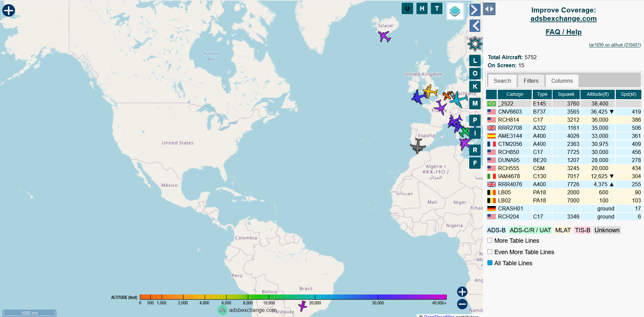Uncheck All Table Lines checkbox

click(x=490, y=263)
